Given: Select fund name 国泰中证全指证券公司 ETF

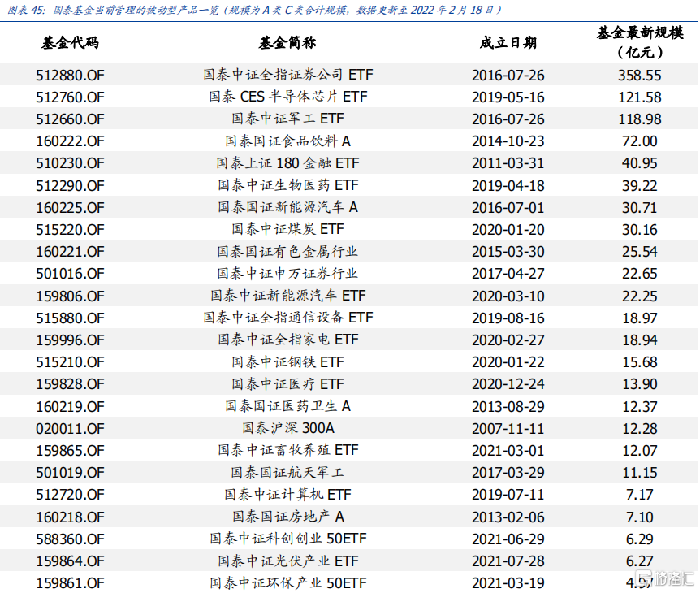Looking at the screenshot, I should pos(288,75).
